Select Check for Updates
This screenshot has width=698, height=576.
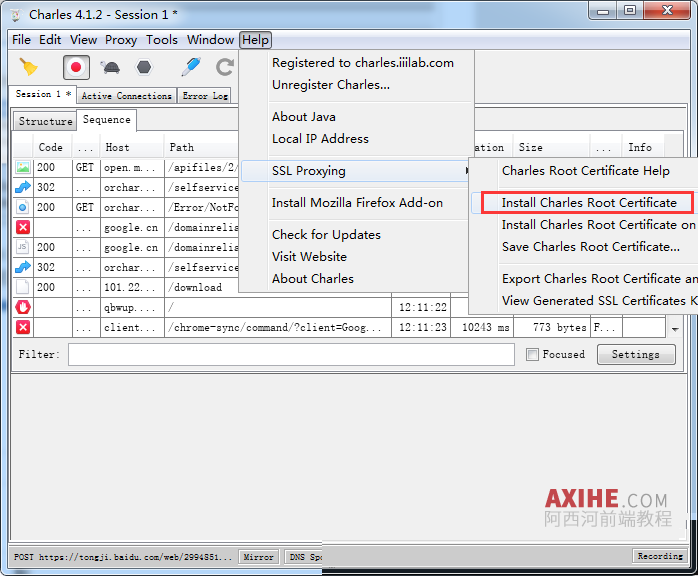(326, 235)
